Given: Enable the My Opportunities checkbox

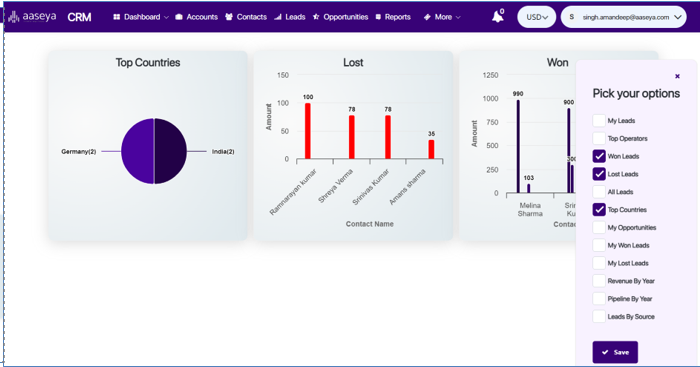Looking at the screenshot, I should click(599, 227).
